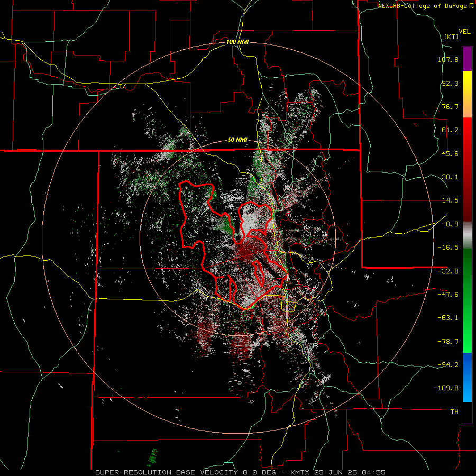Pick the blue segment of velocity color bar
Viewport: 476px width, 476px height.
467,377
